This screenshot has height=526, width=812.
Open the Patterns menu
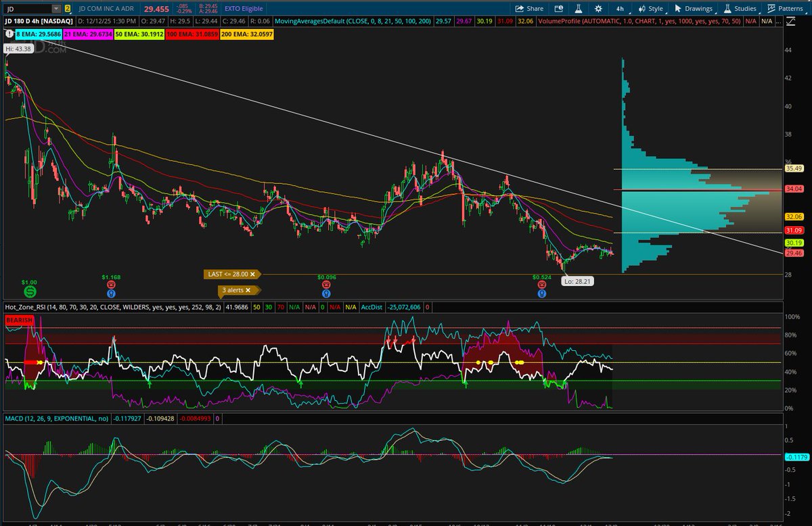[786, 9]
